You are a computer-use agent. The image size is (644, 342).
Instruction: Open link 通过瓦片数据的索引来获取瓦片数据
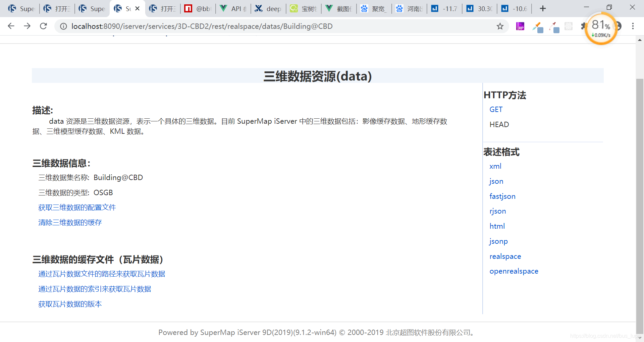(x=95, y=289)
